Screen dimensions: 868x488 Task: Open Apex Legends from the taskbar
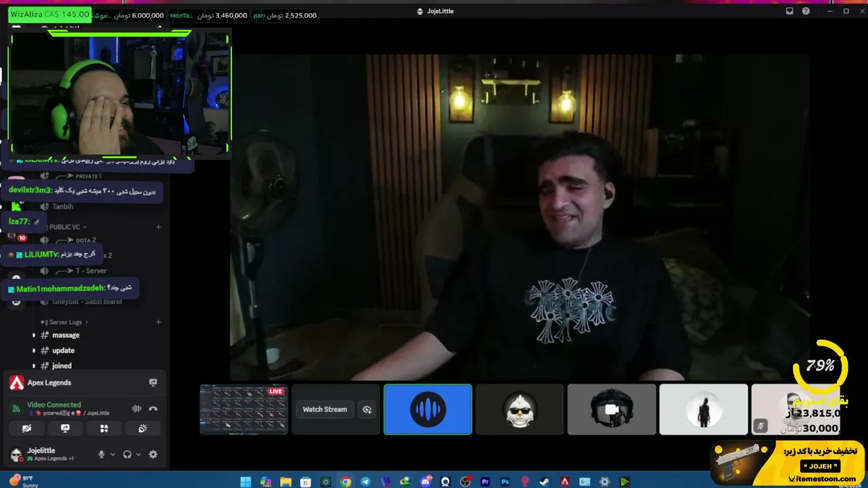click(565, 482)
